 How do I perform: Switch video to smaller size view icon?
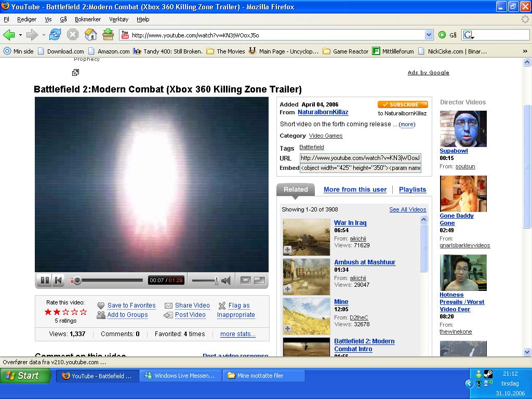click(x=245, y=280)
